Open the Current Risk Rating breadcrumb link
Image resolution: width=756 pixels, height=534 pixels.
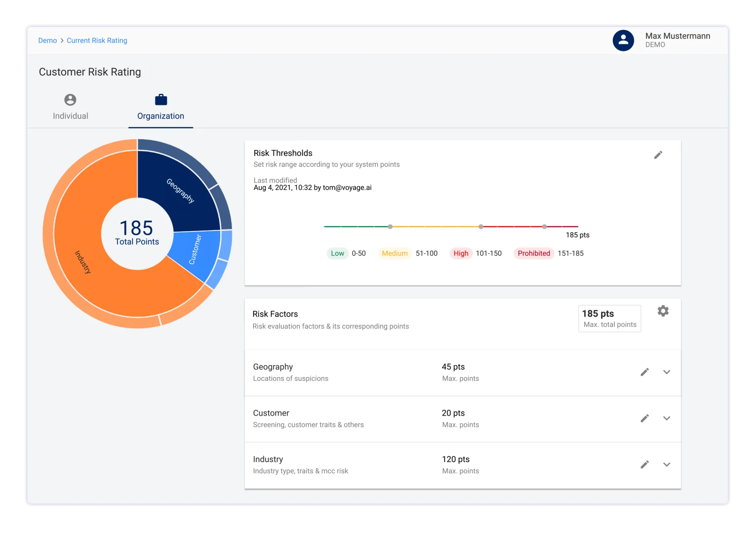97,40
